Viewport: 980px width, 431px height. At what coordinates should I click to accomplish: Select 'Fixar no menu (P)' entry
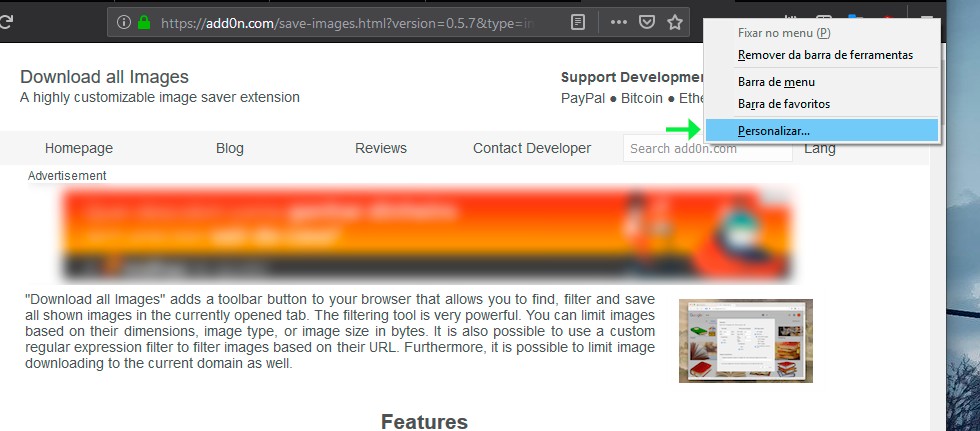coord(821,33)
